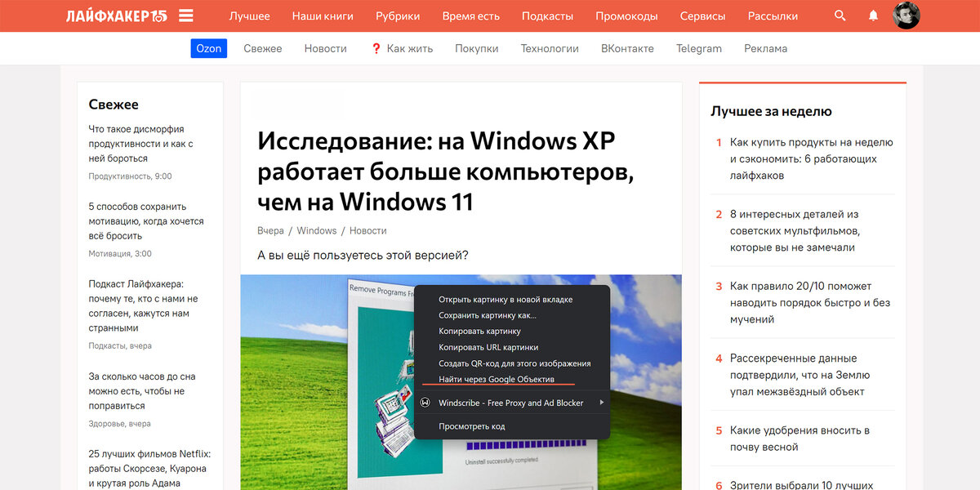
Task: Open 'Рассылки' in the top navigation
Action: pos(773,16)
